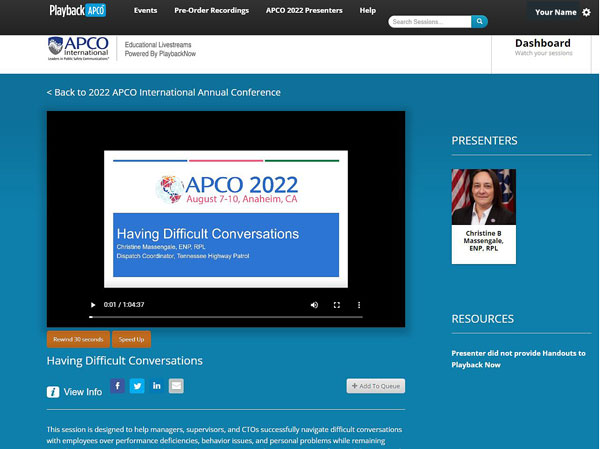Click Christine B Massengale presenter photo

pyautogui.click(x=484, y=197)
